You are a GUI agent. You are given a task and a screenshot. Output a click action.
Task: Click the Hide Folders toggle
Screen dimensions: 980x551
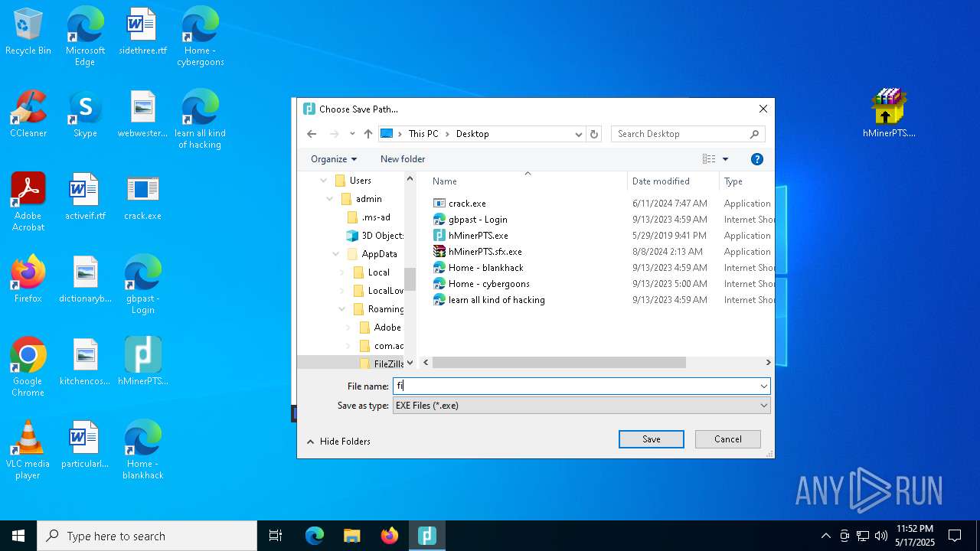coord(338,442)
